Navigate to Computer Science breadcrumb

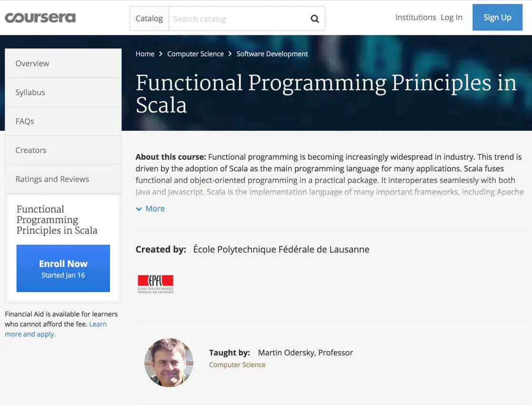pyautogui.click(x=195, y=54)
